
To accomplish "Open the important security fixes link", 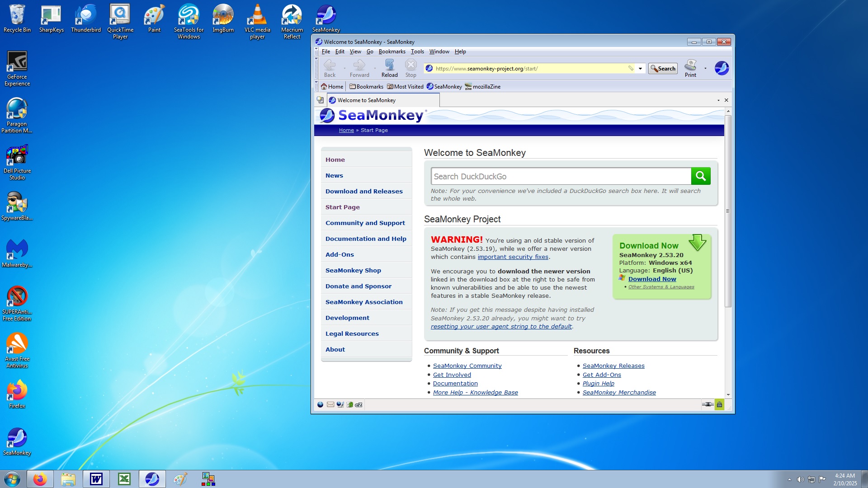I will click(513, 257).
